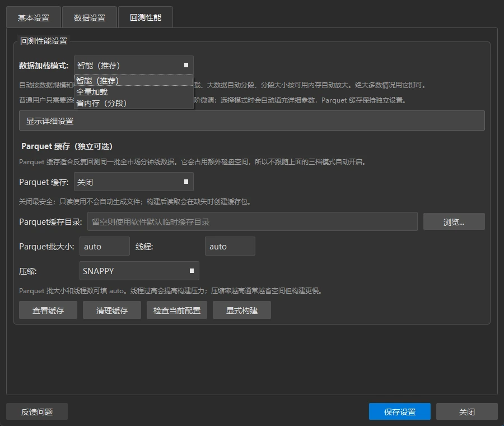Click the 检查当前配置 button

coord(177,310)
